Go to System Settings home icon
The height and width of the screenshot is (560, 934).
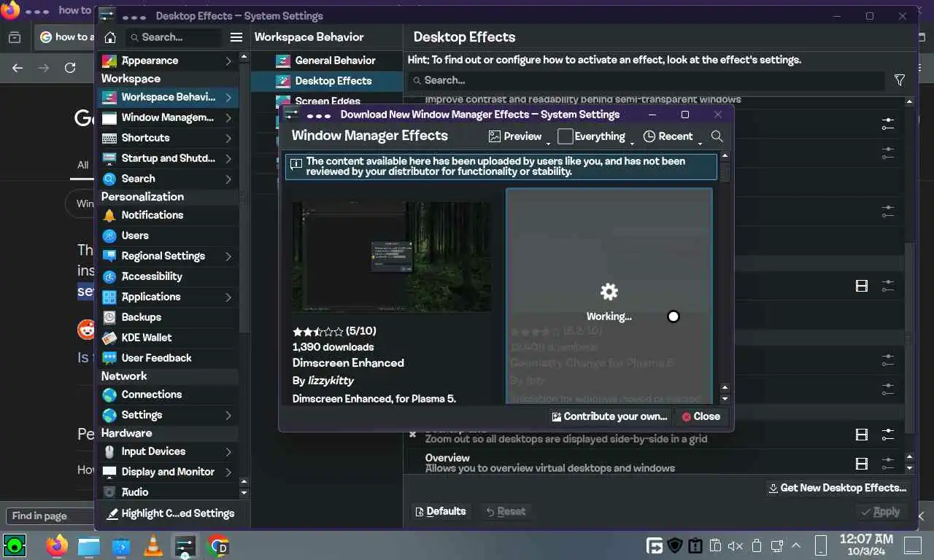pyautogui.click(x=110, y=37)
